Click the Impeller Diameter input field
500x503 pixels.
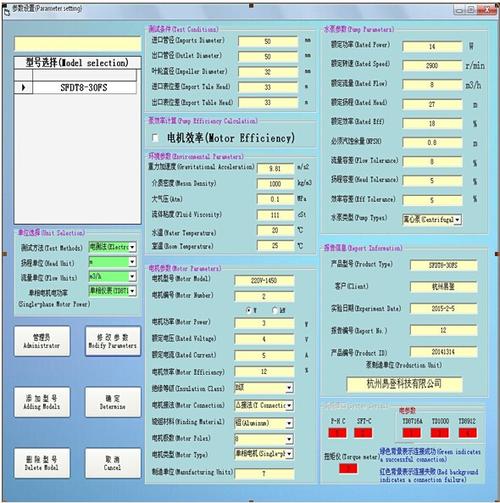point(268,72)
